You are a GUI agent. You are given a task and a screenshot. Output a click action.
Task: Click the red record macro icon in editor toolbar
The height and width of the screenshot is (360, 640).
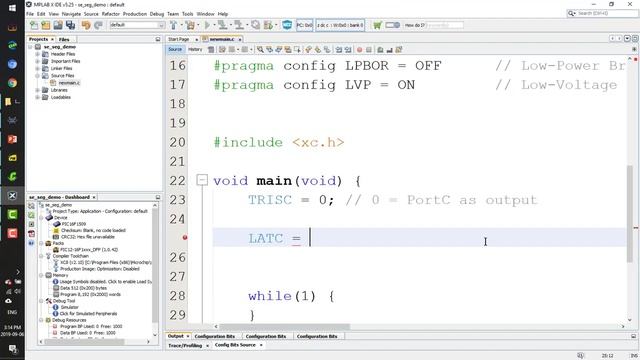click(x=360, y=50)
